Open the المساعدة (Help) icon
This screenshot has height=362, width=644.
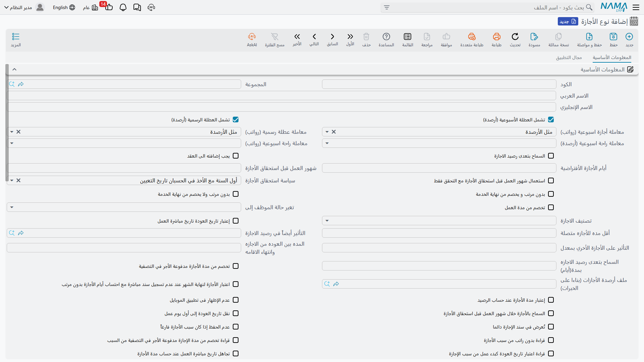pos(386,37)
